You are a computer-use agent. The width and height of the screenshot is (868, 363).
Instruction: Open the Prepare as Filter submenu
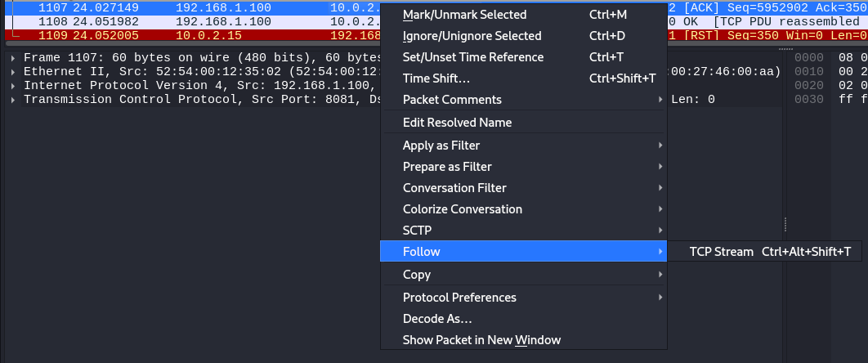524,167
